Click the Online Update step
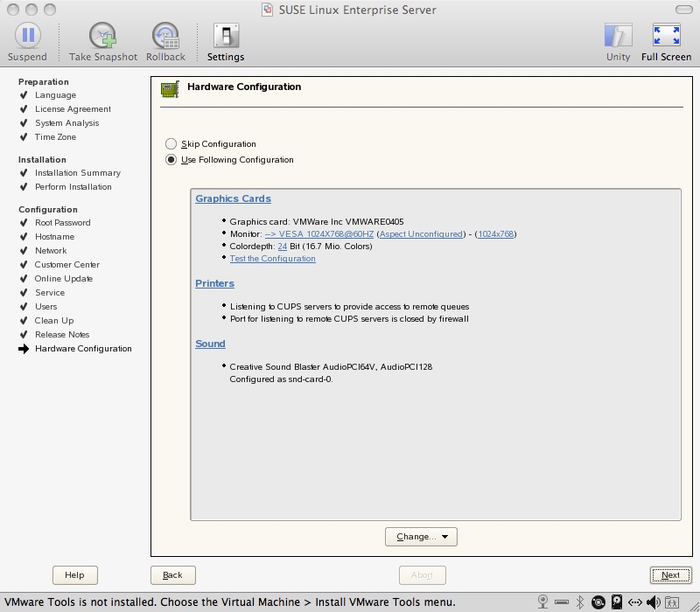 pyautogui.click(x=64, y=278)
